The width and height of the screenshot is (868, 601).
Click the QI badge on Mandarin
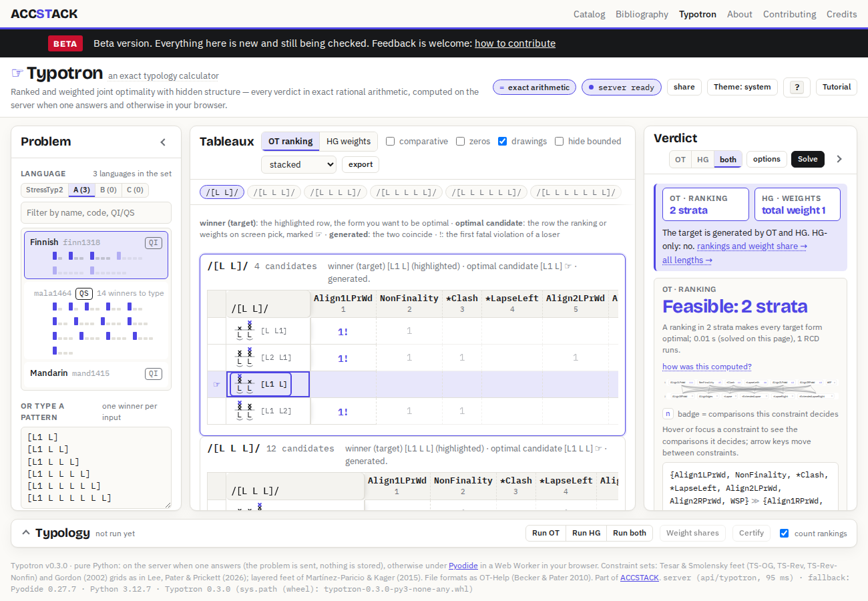pos(154,373)
